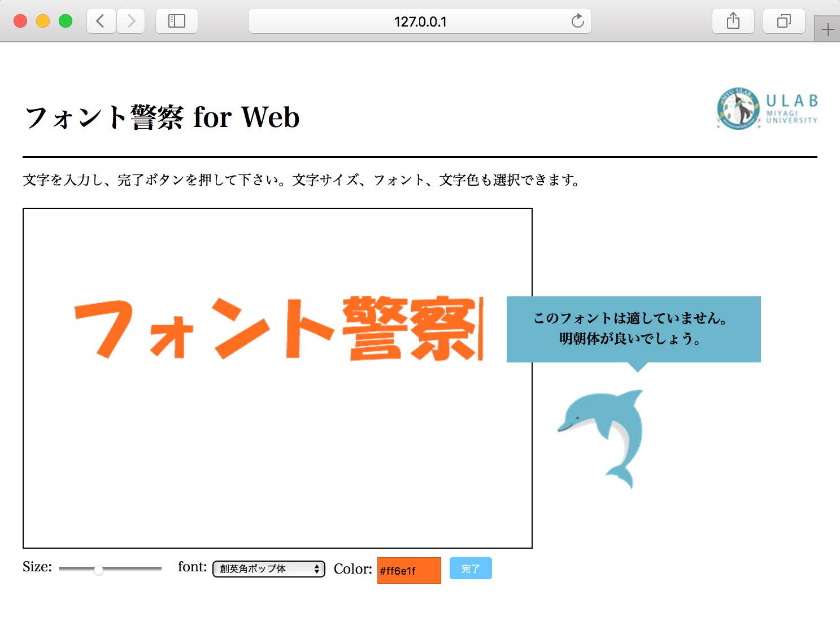
Task: Open the Share menu icon
Action: 733,21
